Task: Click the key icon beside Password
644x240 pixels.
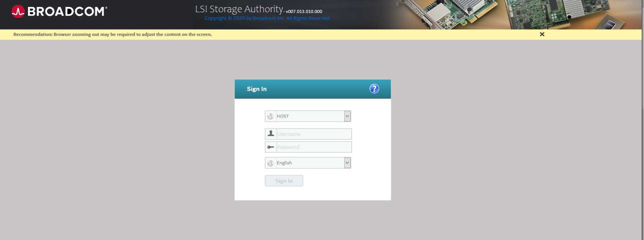Action: 271,147
